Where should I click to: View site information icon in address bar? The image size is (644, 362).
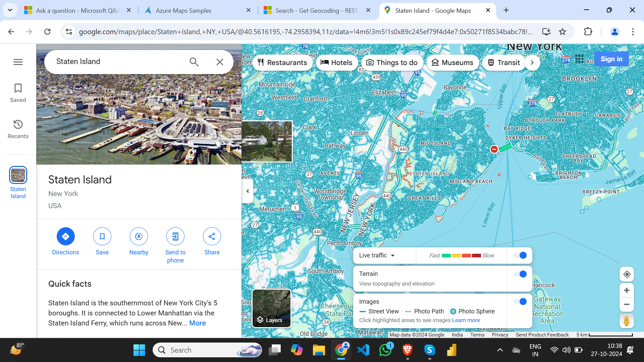[x=69, y=32]
